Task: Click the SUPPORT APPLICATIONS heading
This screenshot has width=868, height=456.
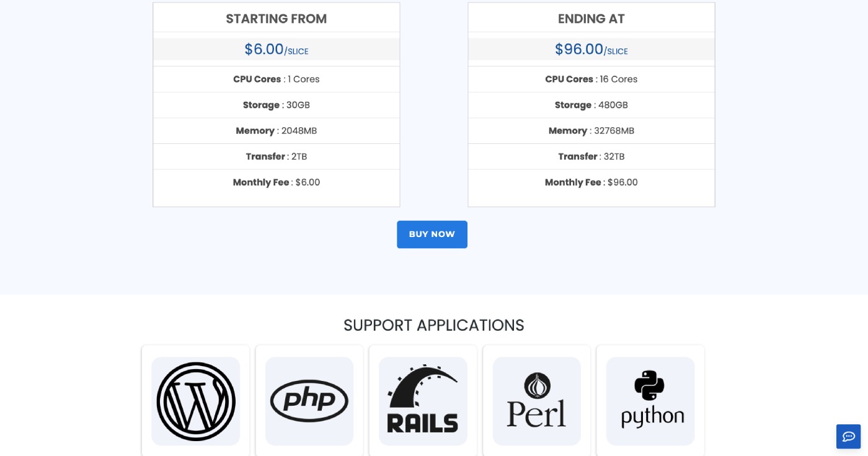Action: [434, 324]
